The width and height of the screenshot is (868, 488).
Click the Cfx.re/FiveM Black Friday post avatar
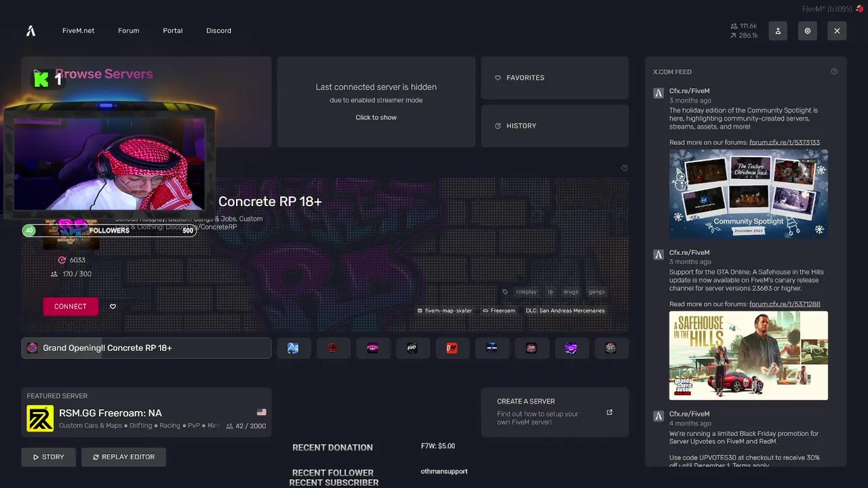pos(658,416)
